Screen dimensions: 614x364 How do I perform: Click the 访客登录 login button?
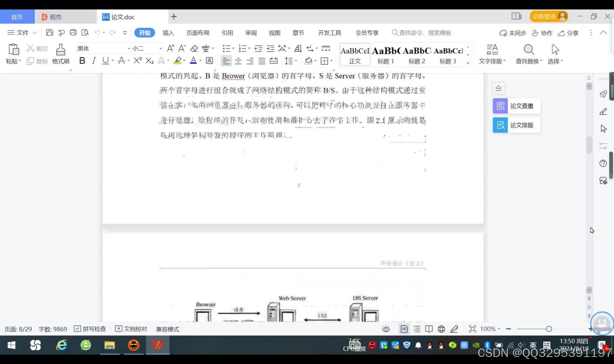(x=549, y=17)
